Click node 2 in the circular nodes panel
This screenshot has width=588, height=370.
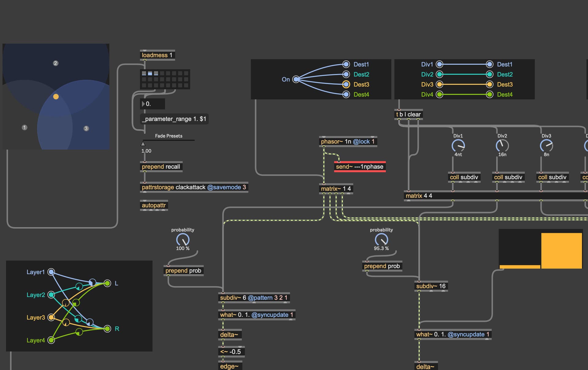55,63
